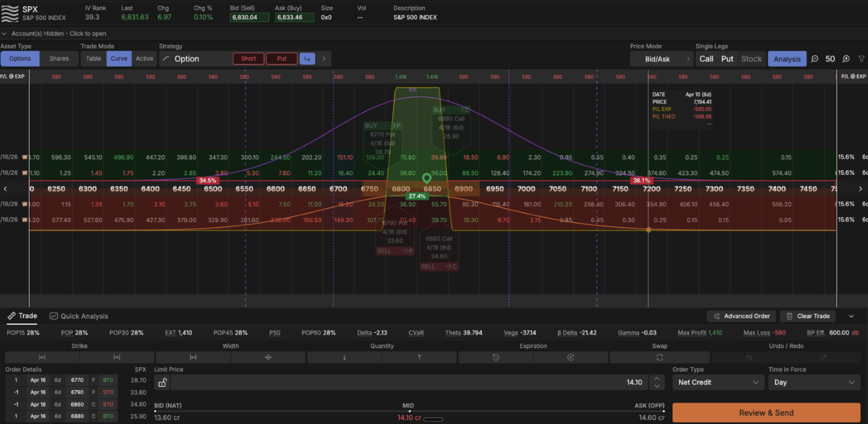The image size is (868, 424).
Task: Click the Undo arrow under Undo/Redo
Action: pyautogui.click(x=749, y=357)
